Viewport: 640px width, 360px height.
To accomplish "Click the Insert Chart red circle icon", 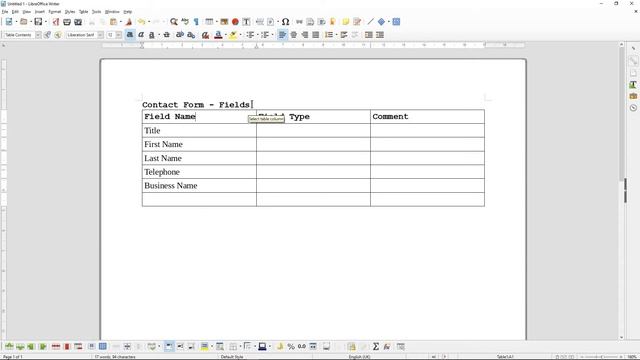I will pos(235,22).
